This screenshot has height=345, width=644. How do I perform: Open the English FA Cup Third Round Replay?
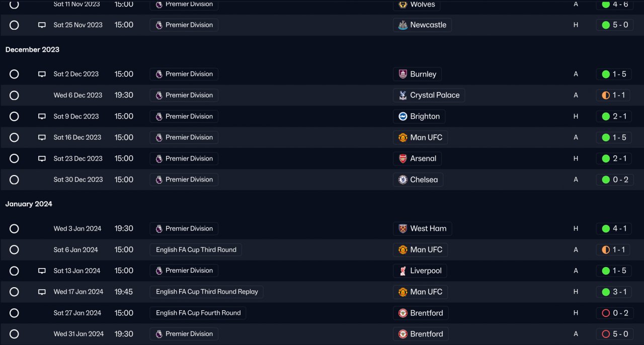[206, 292]
